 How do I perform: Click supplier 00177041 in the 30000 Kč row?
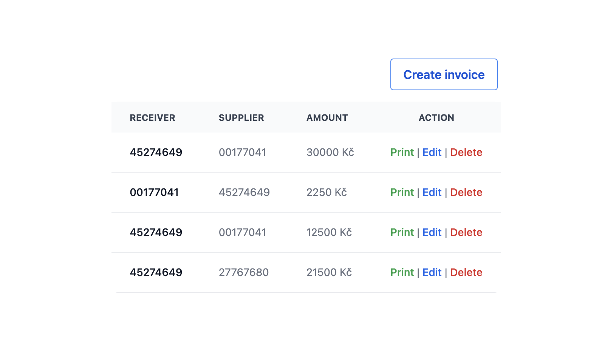point(243,152)
